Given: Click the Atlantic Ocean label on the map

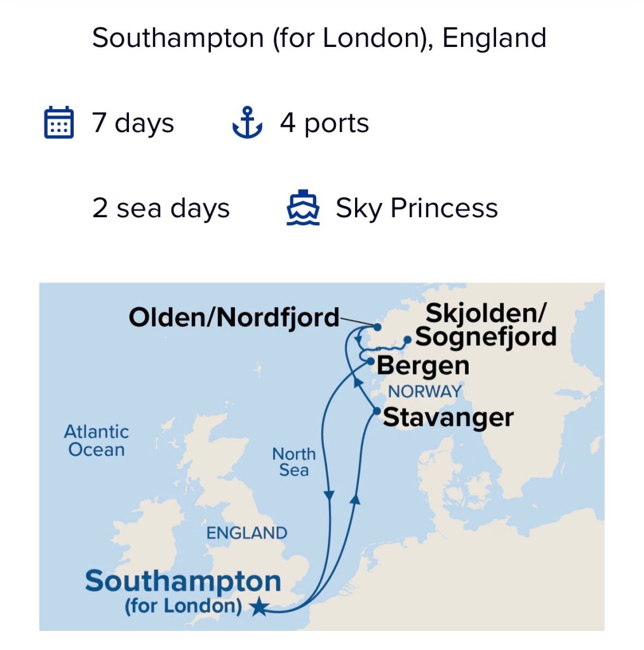Looking at the screenshot, I should tap(97, 441).
